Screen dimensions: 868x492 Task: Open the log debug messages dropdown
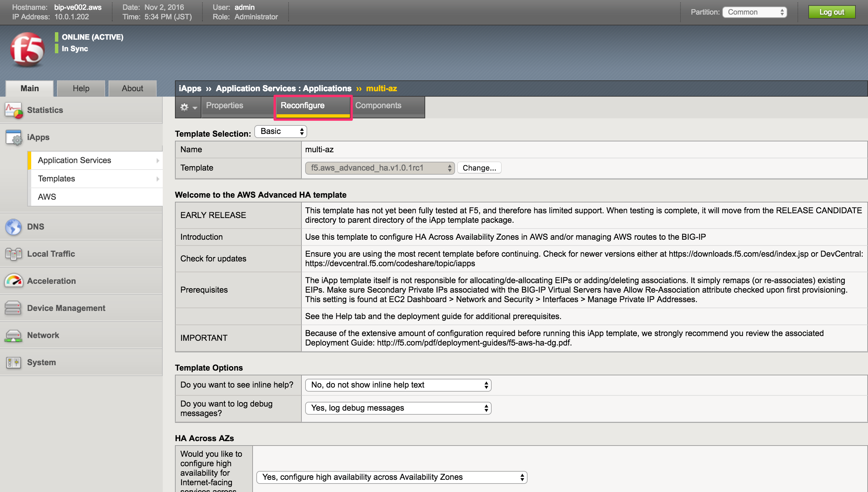point(398,408)
